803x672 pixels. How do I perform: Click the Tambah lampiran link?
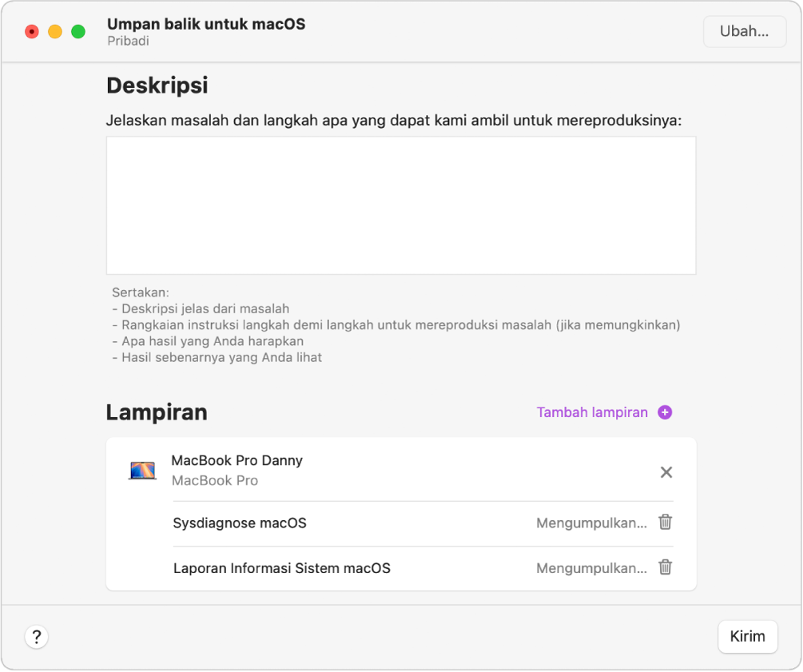592,412
